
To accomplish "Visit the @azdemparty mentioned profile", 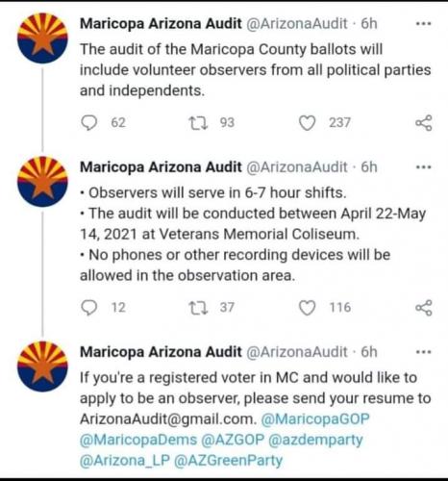I will point(315,441).
